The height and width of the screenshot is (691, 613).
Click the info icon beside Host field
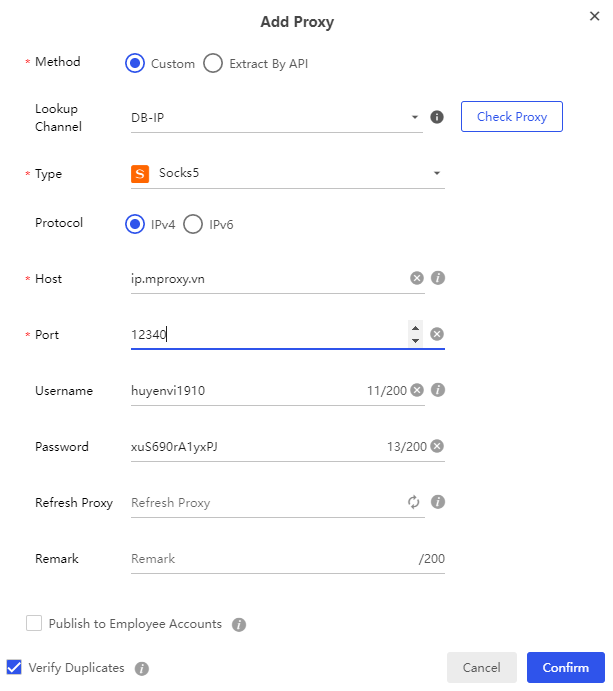(x=438, y=278)
